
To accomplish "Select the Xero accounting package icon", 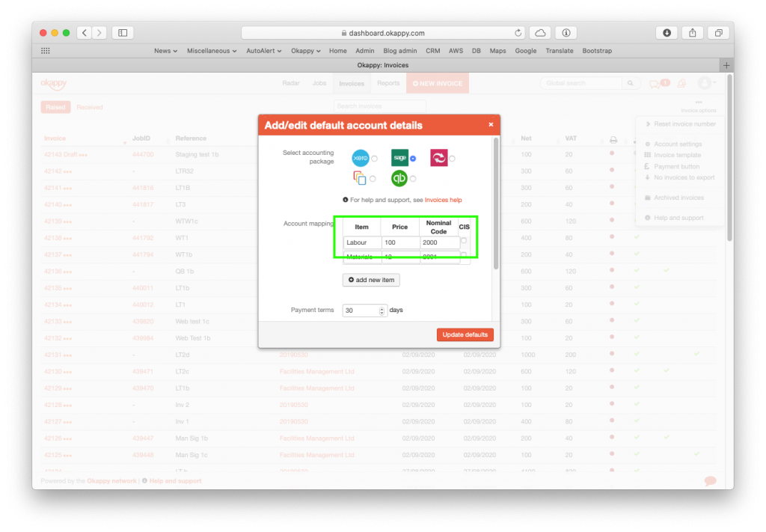I will click(361, 158).
